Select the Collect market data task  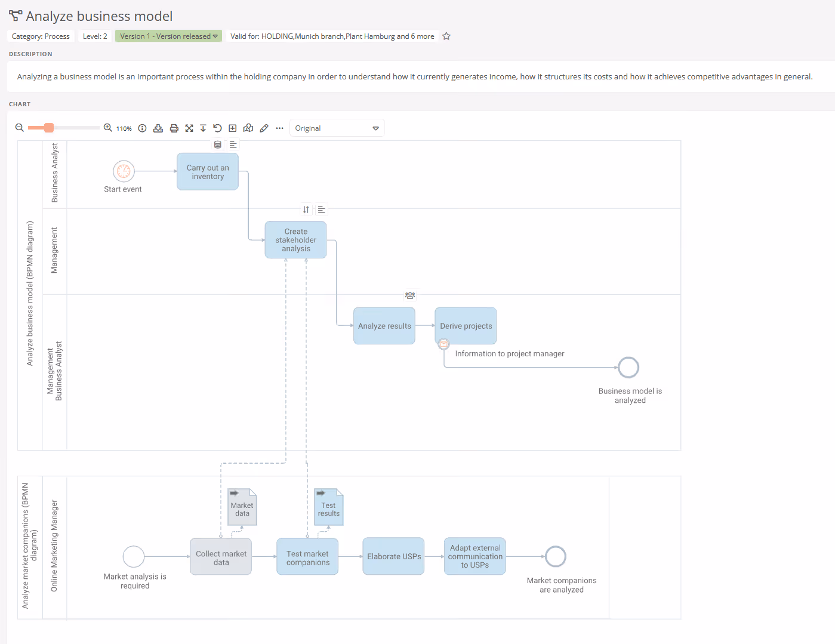(221, 557)
